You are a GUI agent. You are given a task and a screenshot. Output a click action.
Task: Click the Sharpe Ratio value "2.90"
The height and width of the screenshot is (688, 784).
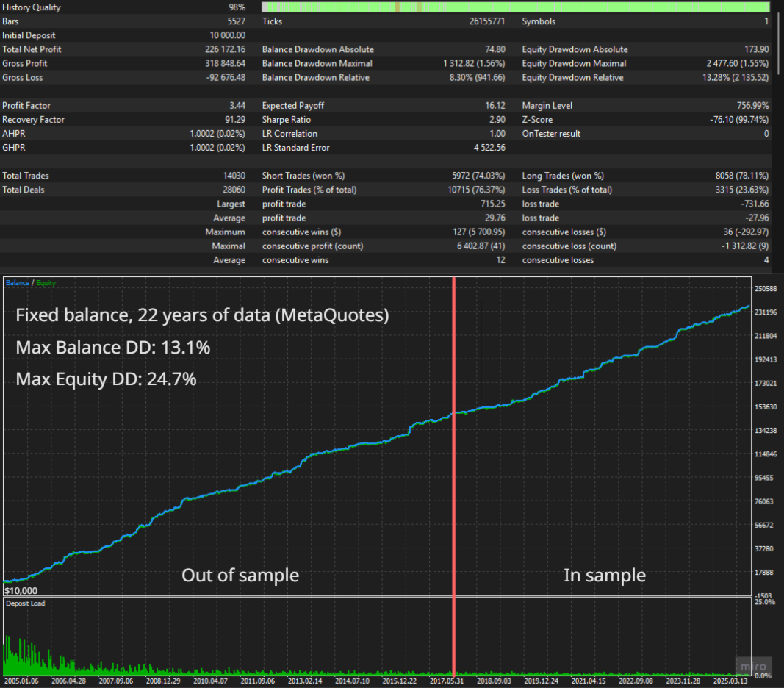click(x=496, y=120)
